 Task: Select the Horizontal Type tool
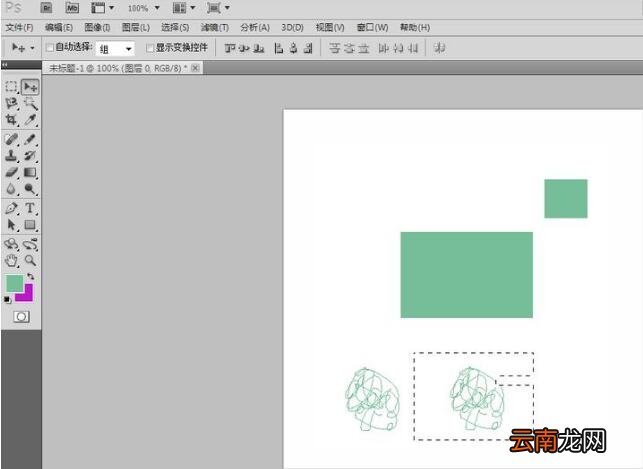click(x=30, y=208)
